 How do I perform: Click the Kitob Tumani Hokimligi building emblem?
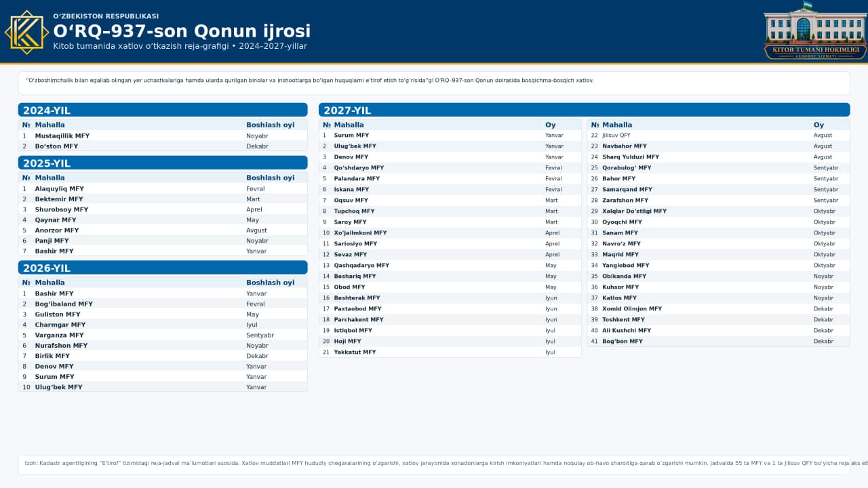815,30
